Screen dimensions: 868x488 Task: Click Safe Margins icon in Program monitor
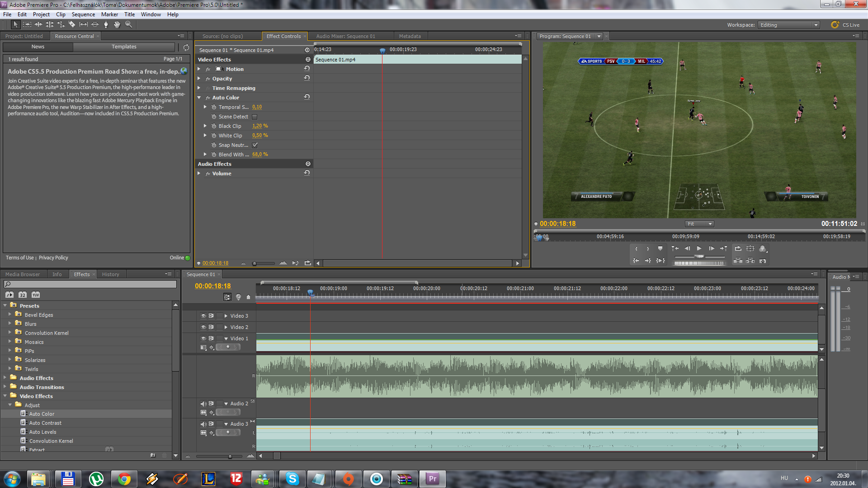750,249
